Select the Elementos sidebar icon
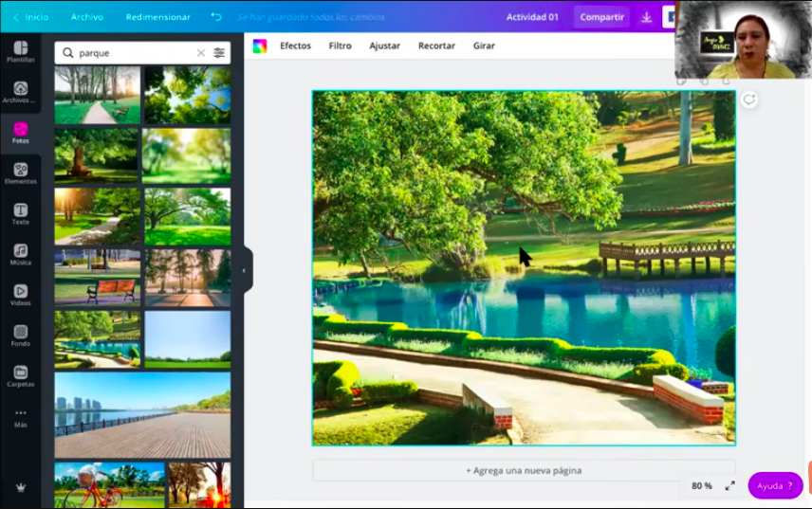Image resolution: width=812 pixels, height=509 pixels. click(x=20, y=173)
